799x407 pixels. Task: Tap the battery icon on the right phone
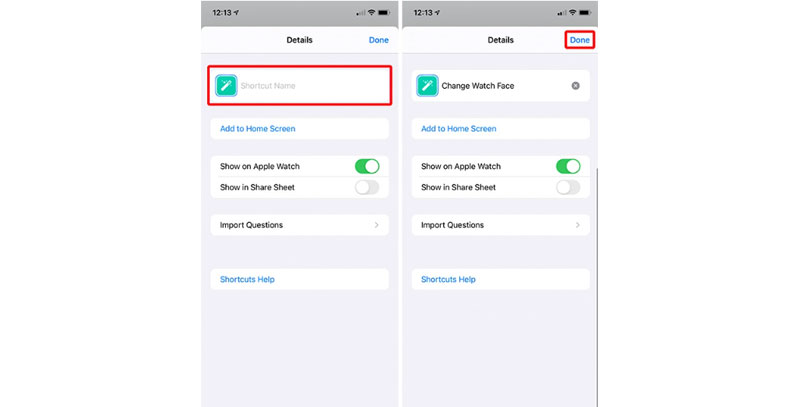[585, 12]
